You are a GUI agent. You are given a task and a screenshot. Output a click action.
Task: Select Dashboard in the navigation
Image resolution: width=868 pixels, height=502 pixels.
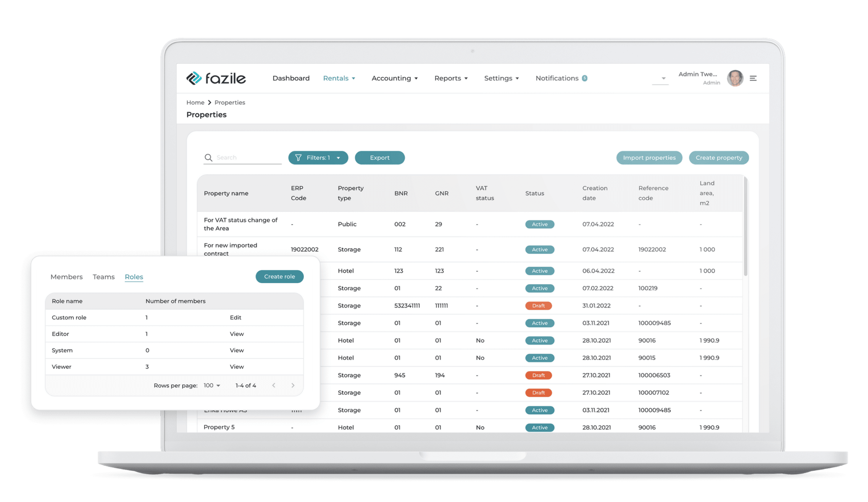click(x=291, y=78)
